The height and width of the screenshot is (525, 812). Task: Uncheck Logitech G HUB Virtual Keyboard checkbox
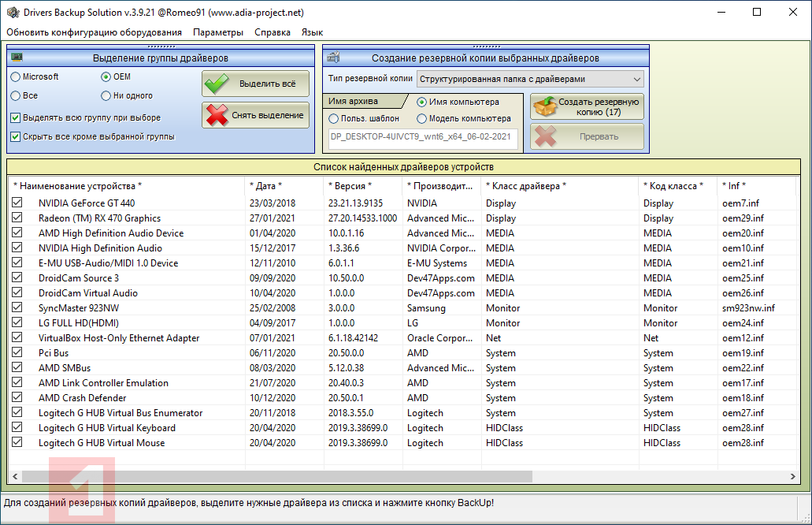17,427
